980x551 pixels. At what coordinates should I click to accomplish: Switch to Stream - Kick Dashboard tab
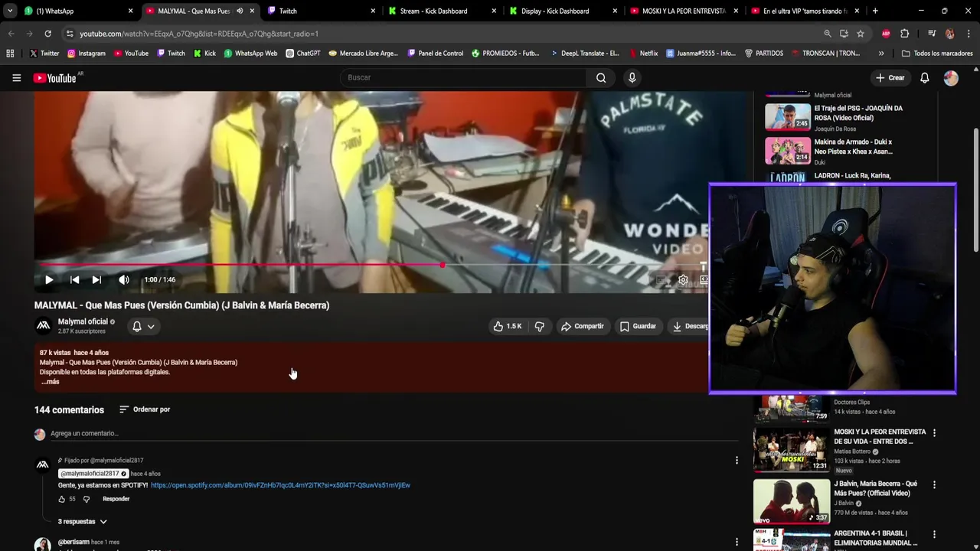(x=441, y=11)
